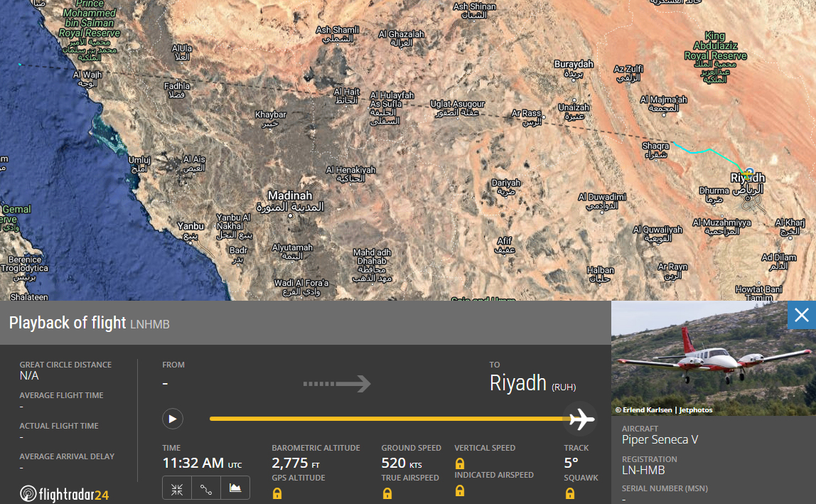Click the LNHMB flight code in header
The image size is (816, 504).
pyautogui.click(x=150, y=324)
